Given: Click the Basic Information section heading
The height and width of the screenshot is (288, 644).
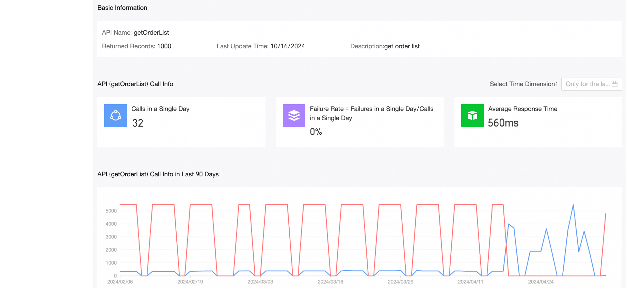Looking at the screenshot, I should click(122, 8).
